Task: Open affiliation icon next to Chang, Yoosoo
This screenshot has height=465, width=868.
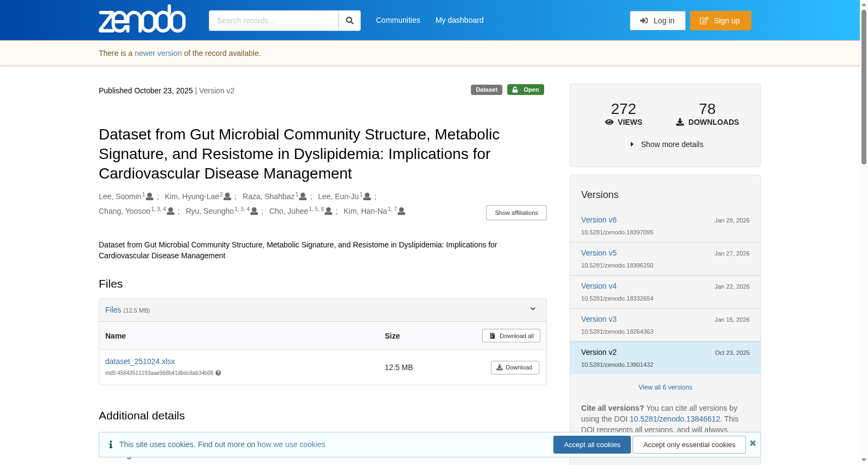Action: pyautogui.click(x=171, y=211)
